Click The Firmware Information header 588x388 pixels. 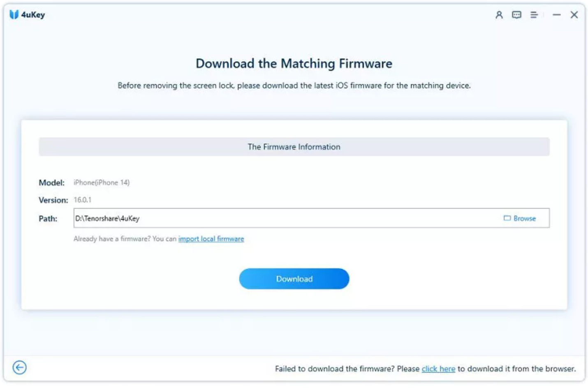click(294, 147)
